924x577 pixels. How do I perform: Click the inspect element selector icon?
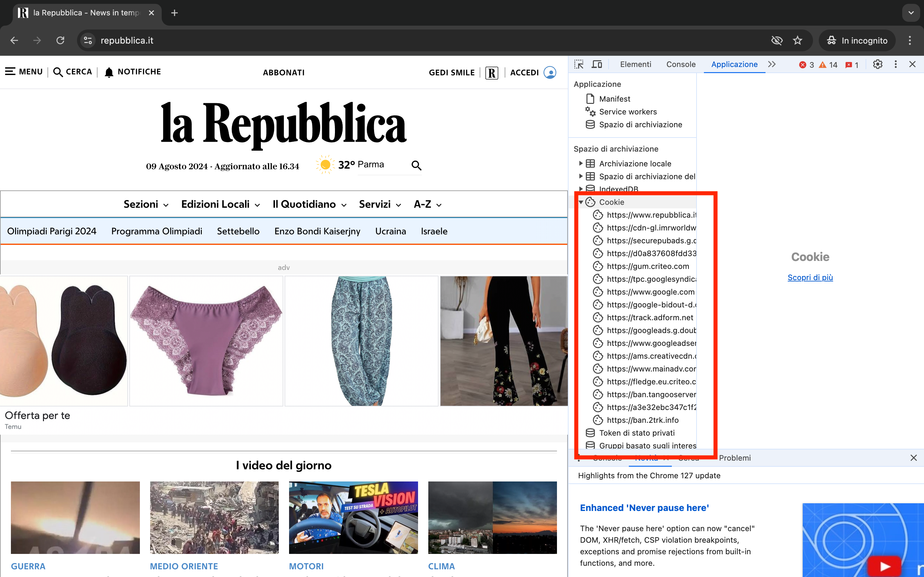pos(579,64)
